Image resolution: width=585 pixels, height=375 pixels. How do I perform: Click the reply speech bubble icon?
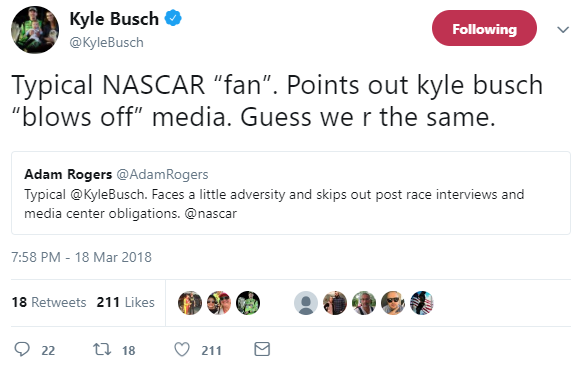click(22, 349)
